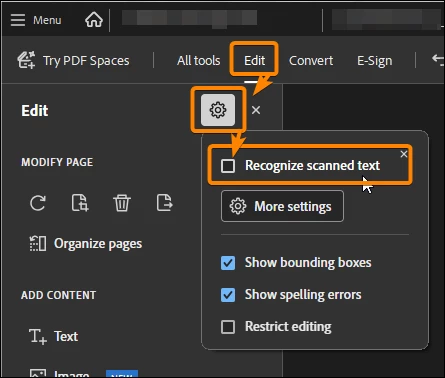The height and width of the screenshot is (378, 445).
Task: Click Try PDF Spaces link
Action: pos(86,61)
